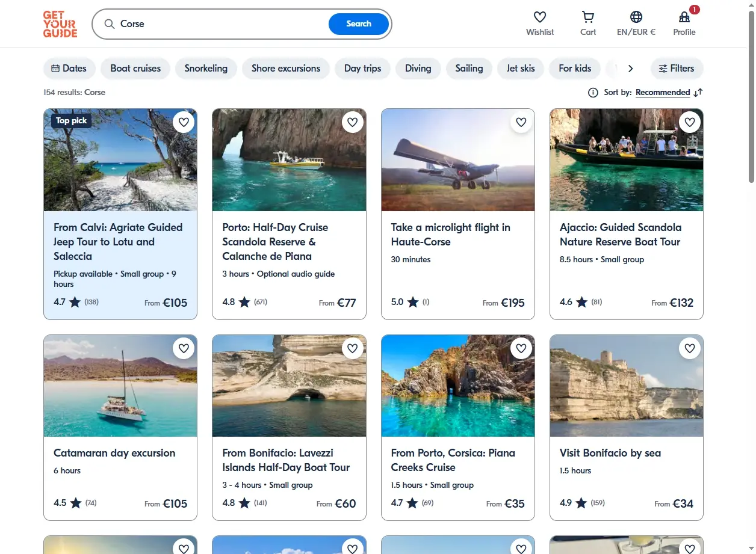Click the catamaran photo thumbnail
The width and height of the screenshot is (756, 554).
tap(120, 386)
